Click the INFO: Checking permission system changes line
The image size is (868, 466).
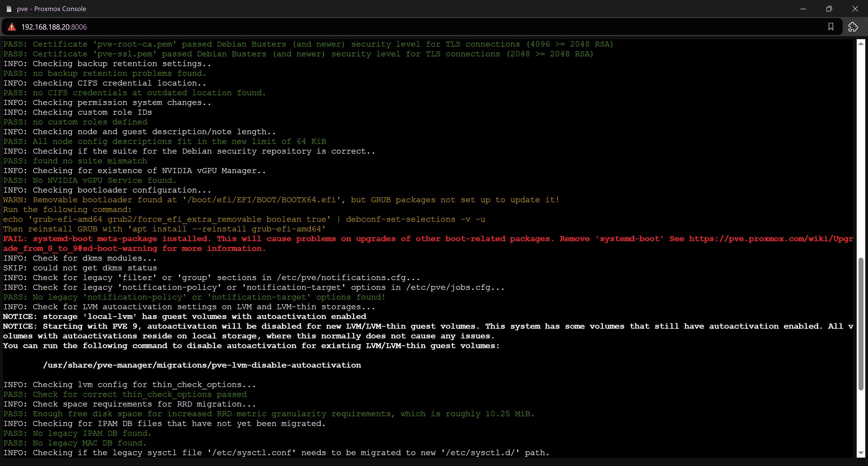click(x=107, y=102)
